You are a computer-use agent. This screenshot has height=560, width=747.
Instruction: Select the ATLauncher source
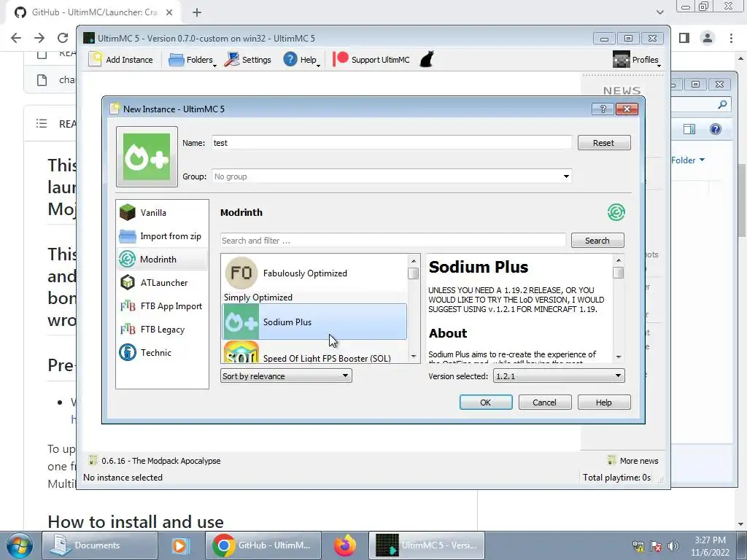point(162,283)
